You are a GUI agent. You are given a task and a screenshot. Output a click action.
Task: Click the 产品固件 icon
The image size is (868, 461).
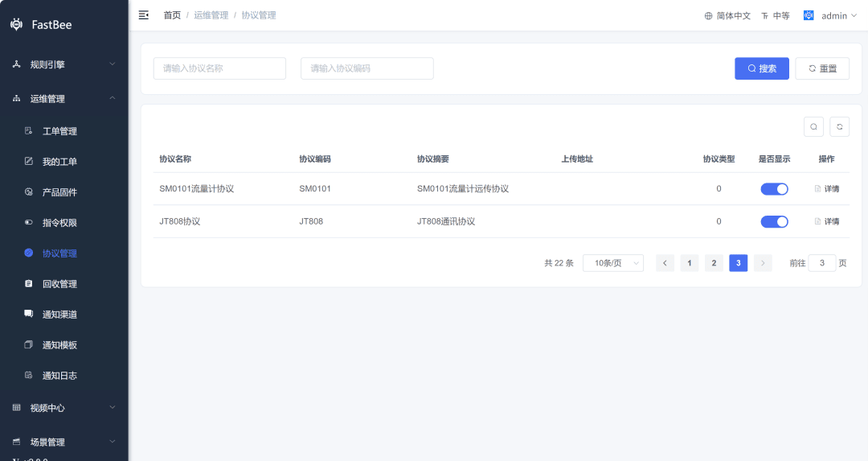click(29, 191)
